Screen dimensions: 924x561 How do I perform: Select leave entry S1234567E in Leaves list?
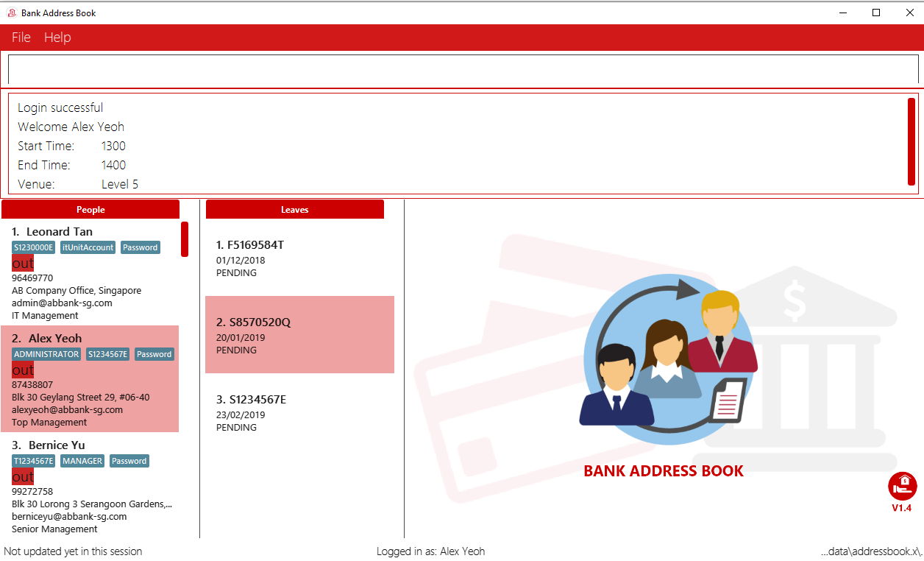point(300,412)
